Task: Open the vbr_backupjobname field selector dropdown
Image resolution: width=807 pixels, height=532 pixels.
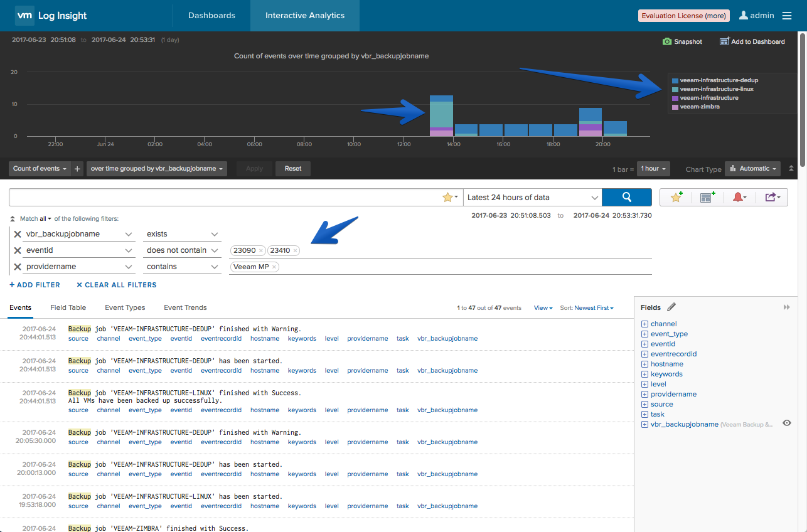Action: pyautogui.click(x=78, y=234)
